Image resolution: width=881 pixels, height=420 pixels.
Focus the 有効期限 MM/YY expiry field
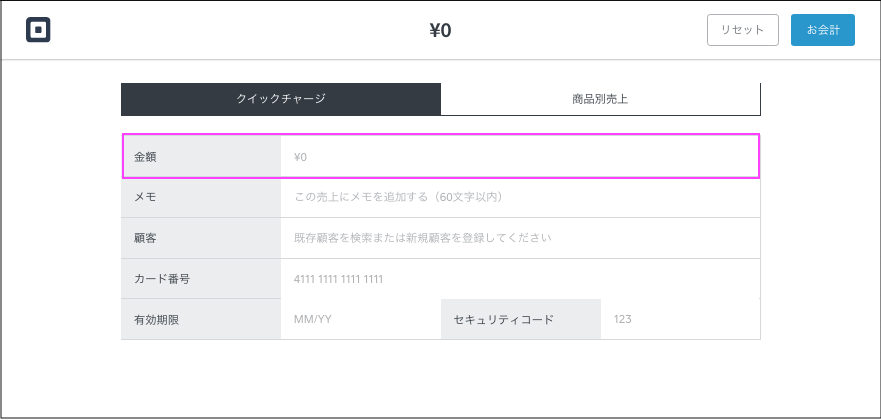(x=360, y=320)
